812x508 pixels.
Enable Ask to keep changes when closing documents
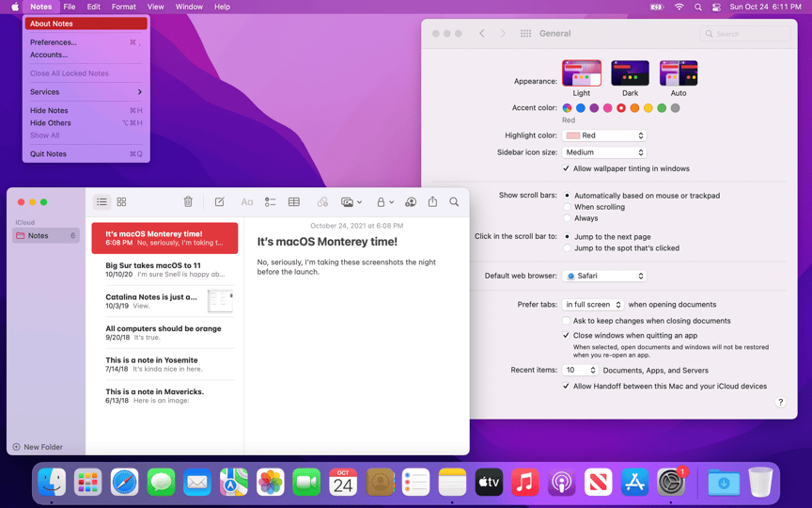tap(566, 321)
